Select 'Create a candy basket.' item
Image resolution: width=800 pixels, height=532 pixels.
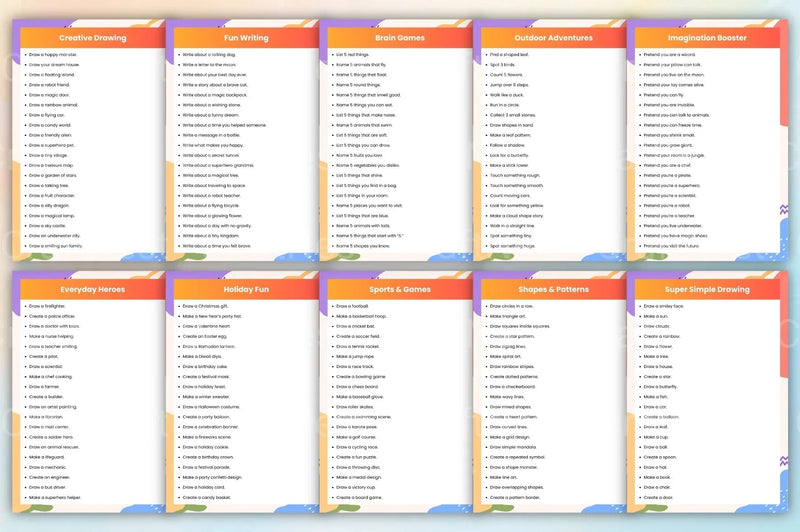tap(207, 497)
